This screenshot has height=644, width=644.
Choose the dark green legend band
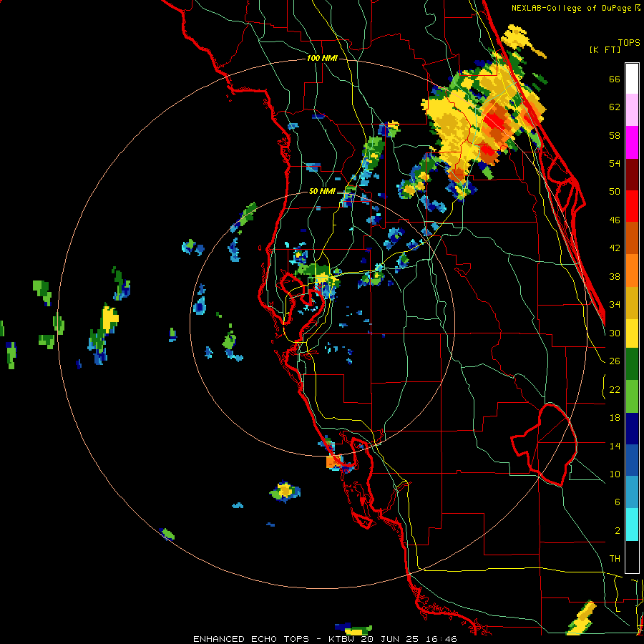coord(632,364)
